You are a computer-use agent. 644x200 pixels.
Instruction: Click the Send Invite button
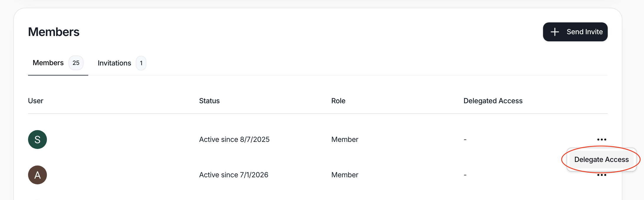[x=575, y=32]
